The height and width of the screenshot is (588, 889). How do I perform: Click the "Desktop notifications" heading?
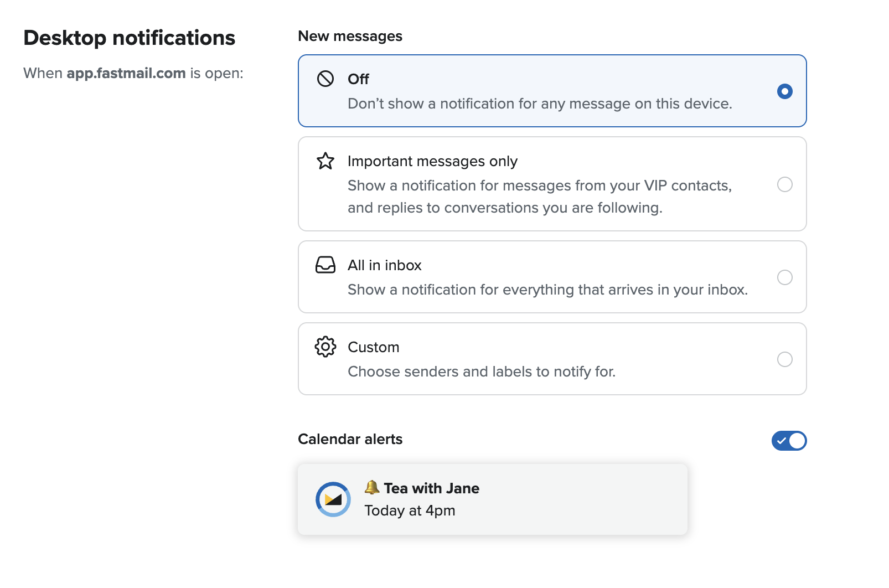click(x=130, y=38)
